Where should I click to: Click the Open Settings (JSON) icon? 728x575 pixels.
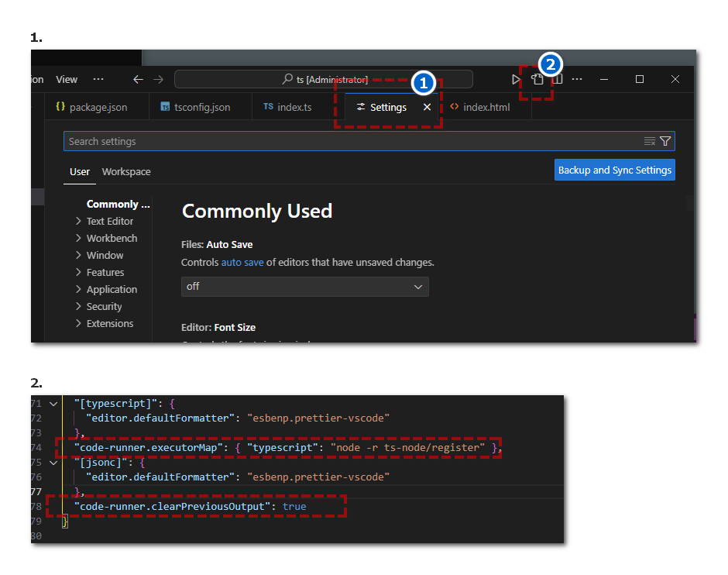point(537,79)
